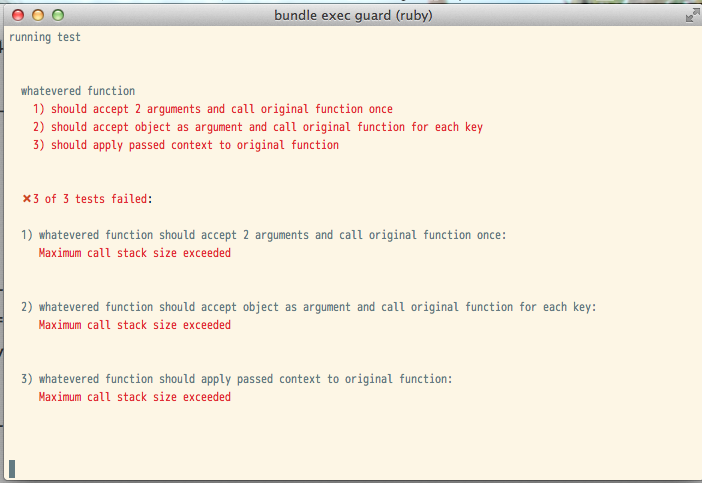This screenshot has height=483, width=702.
Task: Click detailed failure 2 heading about each key
Action: (x=308, y=307)
